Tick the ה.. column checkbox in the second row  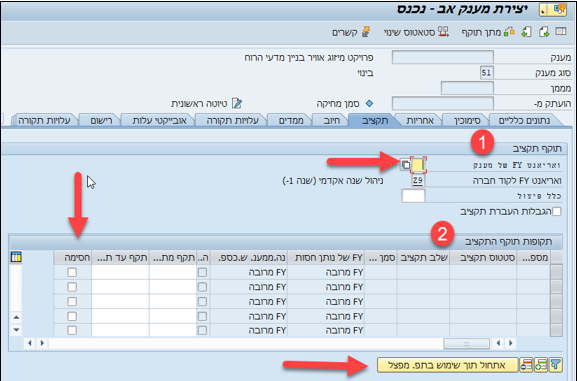[x=202, y=287]
